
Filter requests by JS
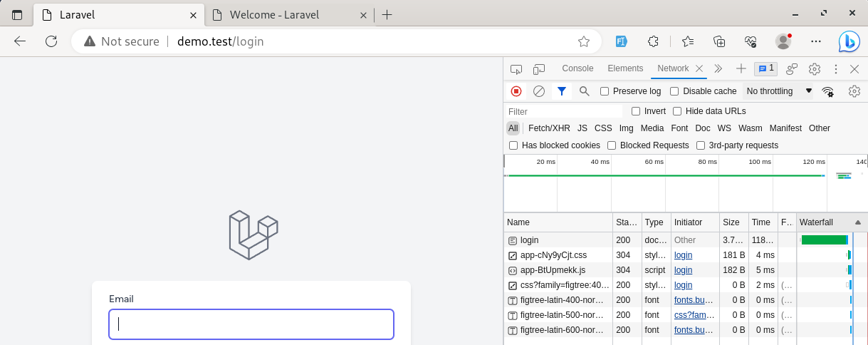582,128
